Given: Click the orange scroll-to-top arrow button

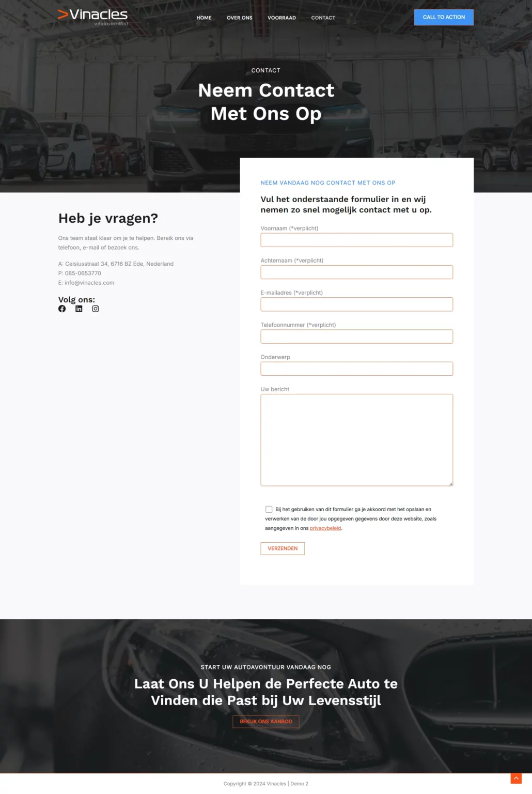Looking at the screenshot, I should pyautogui.click(x=516, y=778).
